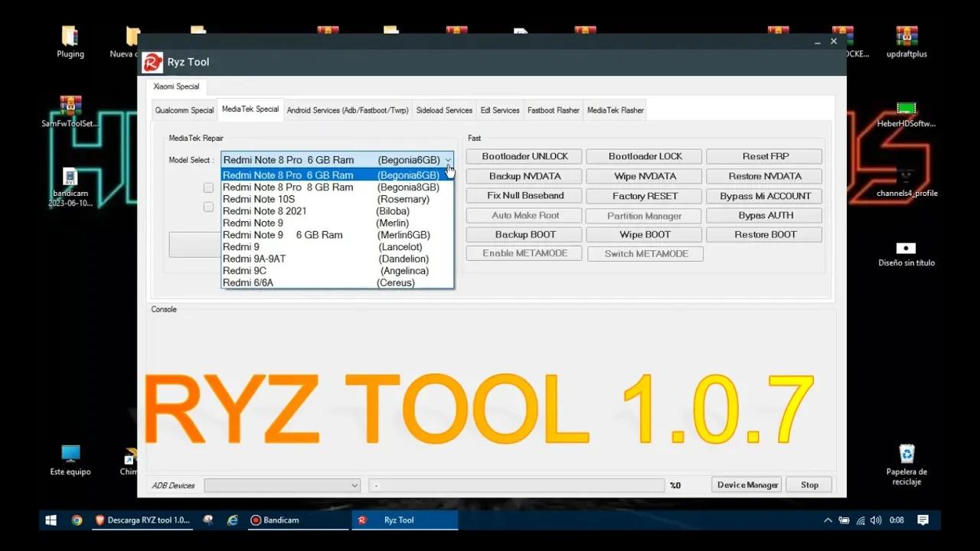Toggle the upper checkbox in MediaTek Repair
This screenshot has width=980, height=551.
(208, 187)
